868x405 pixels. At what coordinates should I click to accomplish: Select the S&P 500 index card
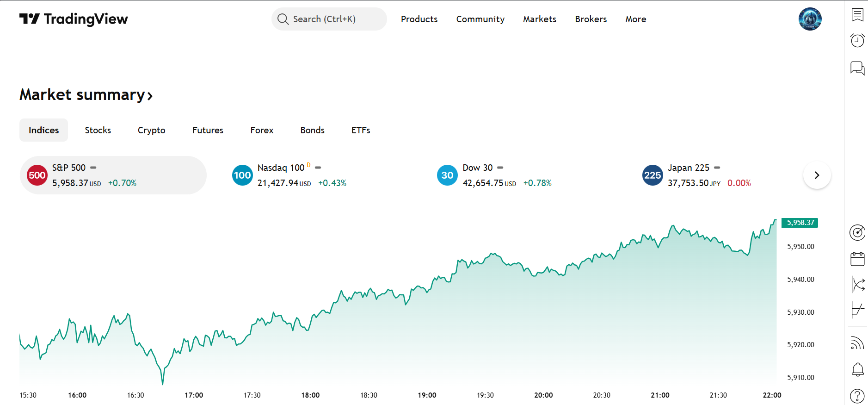(113, 175)
